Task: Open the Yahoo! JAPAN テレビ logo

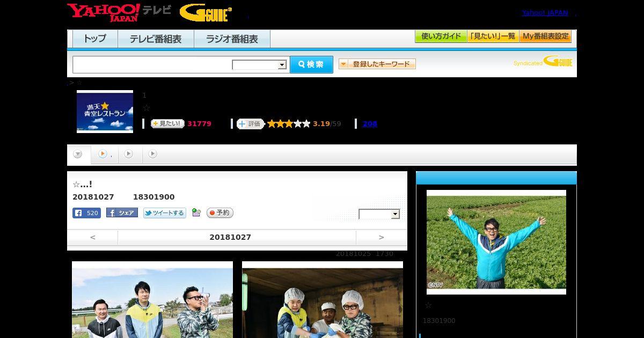Action: [x=119, y=12]
